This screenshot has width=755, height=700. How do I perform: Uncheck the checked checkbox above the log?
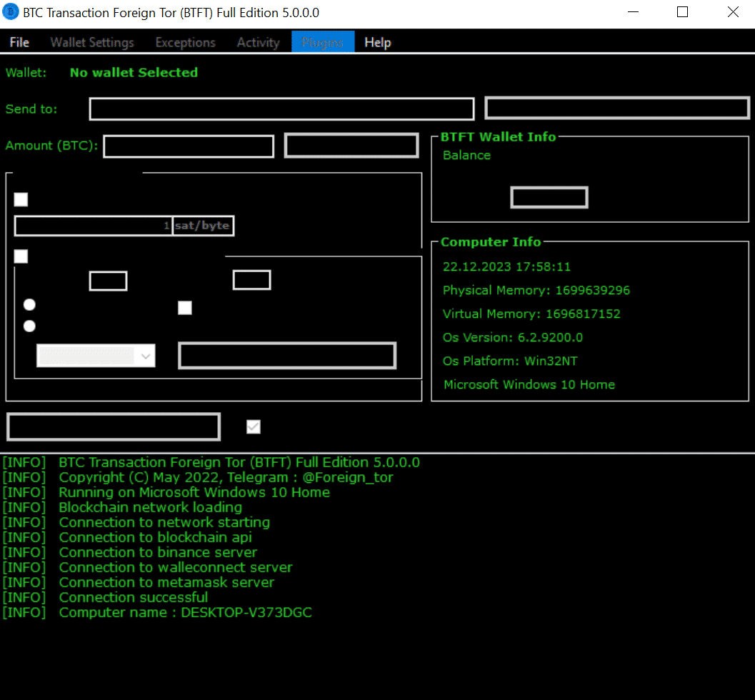coord(254,426)
